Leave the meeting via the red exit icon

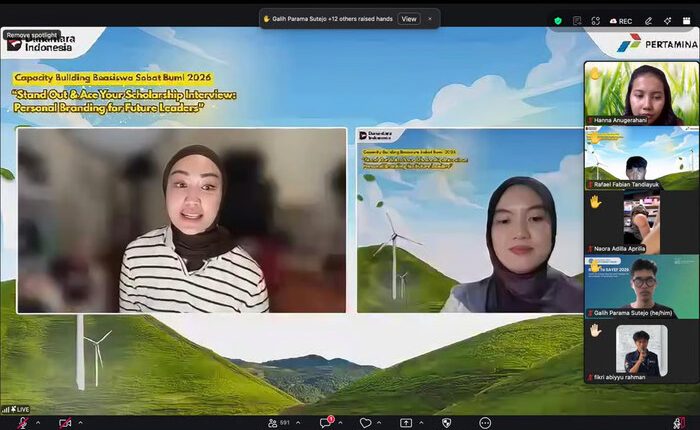pyautogui.click(x=679, y=422)
